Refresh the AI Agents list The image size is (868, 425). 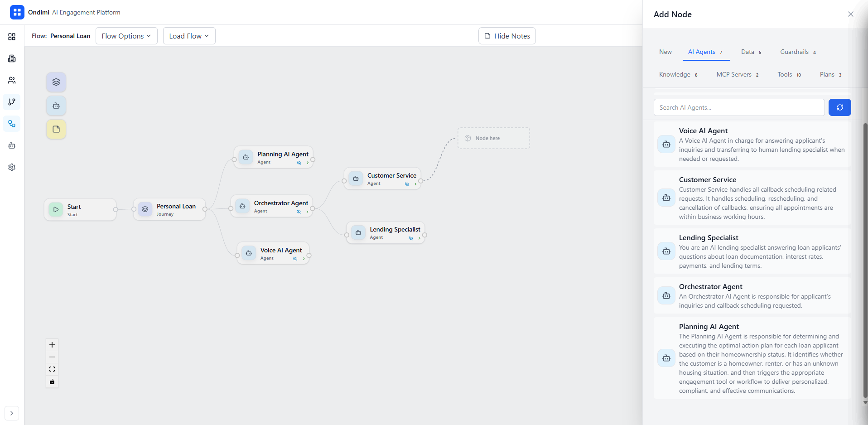[839, 107]
